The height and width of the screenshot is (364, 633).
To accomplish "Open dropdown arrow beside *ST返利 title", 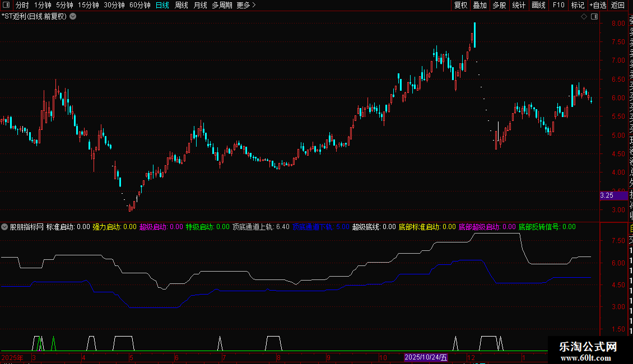I will click(x=73, y=17).
